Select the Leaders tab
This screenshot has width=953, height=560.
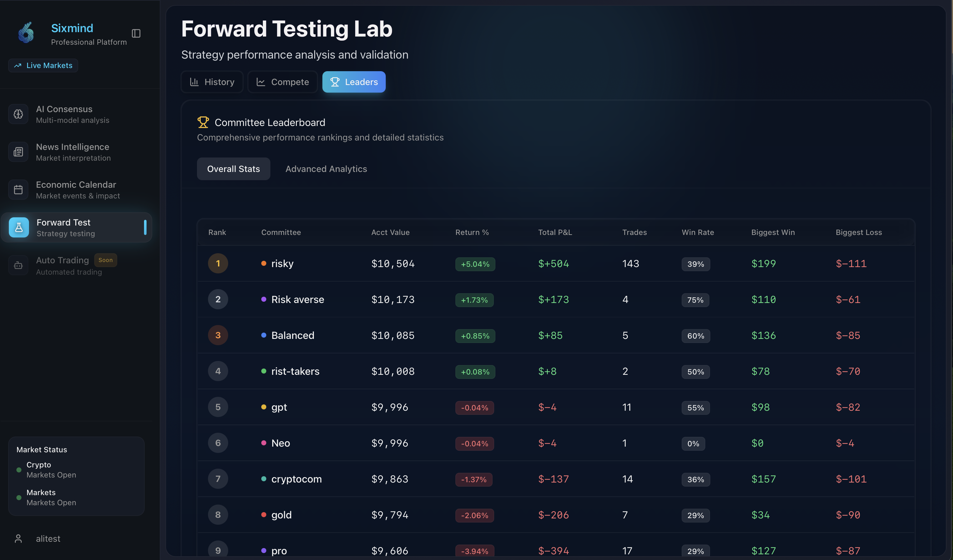354,82
